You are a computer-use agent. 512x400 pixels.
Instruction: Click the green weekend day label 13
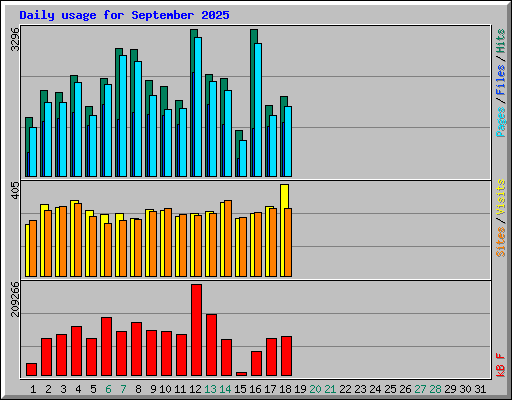click(210, 389)
